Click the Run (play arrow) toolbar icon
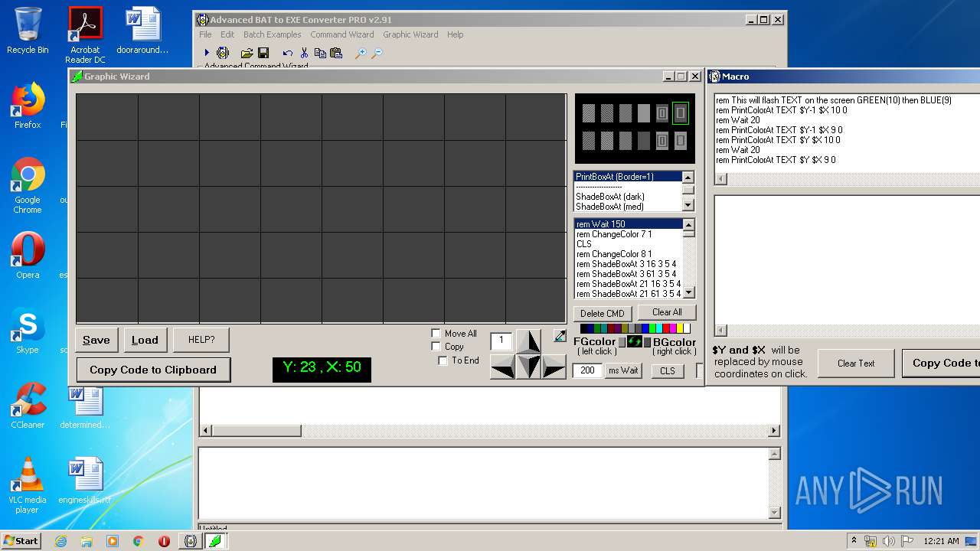This screenshot has width=980, height=551. [x=207, y=53]
